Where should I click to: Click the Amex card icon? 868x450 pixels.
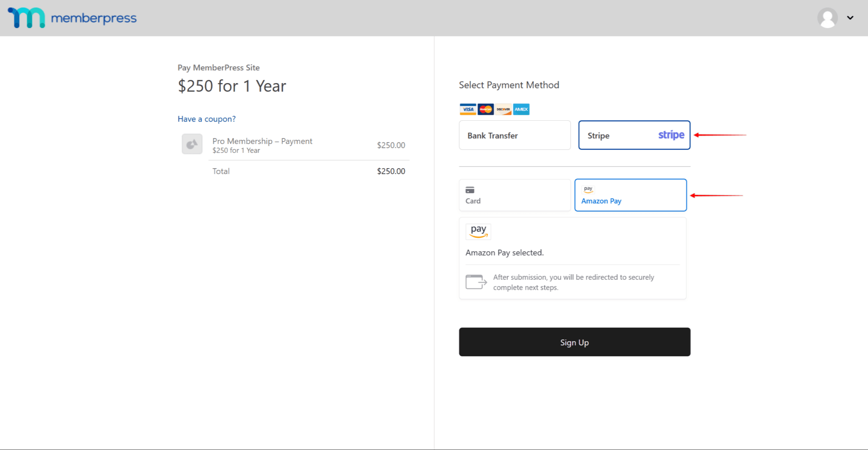tap(521, 109)
